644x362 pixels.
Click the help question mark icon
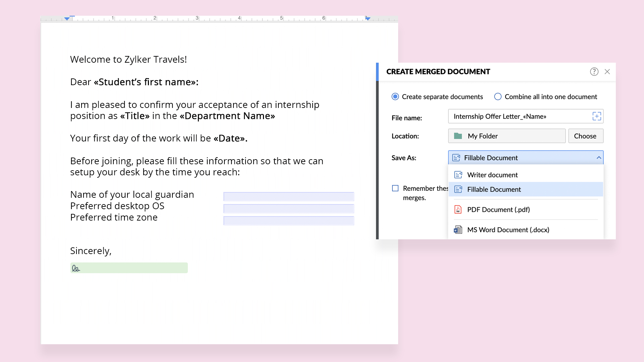coord(594,72)
